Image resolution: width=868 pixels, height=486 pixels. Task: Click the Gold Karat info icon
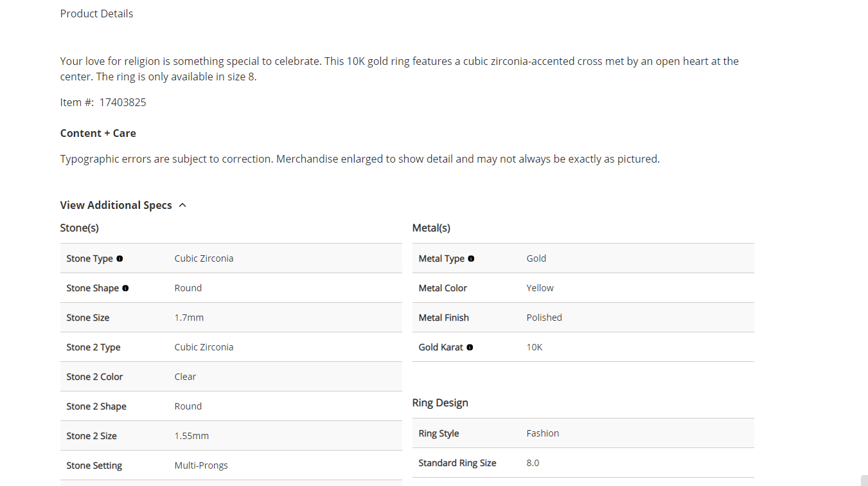coord(470,347)
